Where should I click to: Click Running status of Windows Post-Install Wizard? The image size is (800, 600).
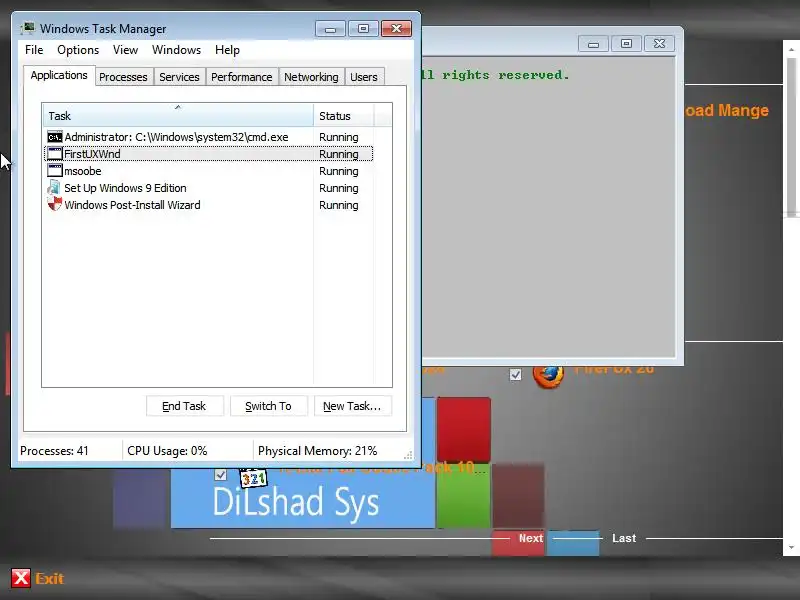[x=339, y=205]
